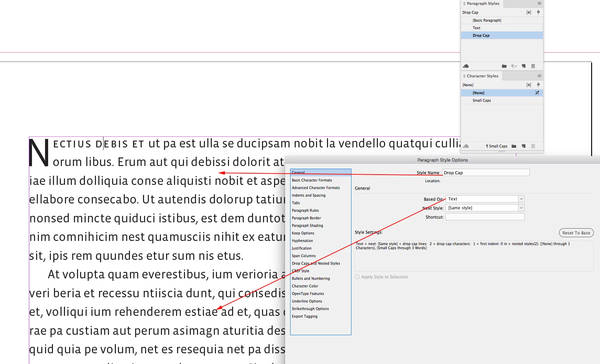Open Bullets and Numbering category
Image resolution: width=600 pixels, height=364 pixels.
pyautogui.click(x=321, y=278)
